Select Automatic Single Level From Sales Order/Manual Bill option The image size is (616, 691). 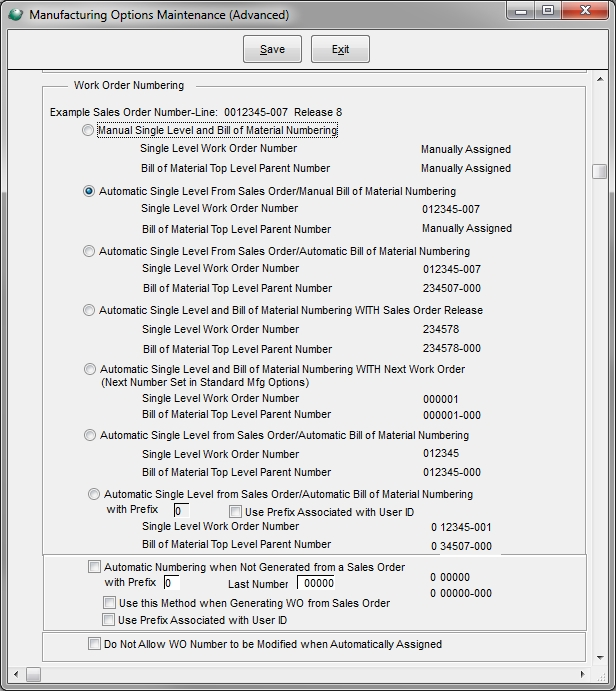coord(89,191)
